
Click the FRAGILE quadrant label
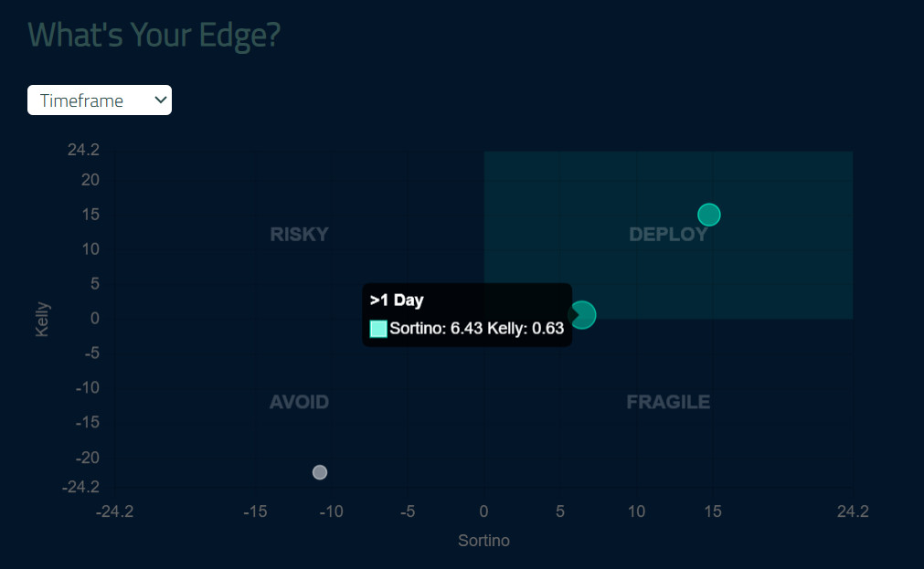[668, 402]
